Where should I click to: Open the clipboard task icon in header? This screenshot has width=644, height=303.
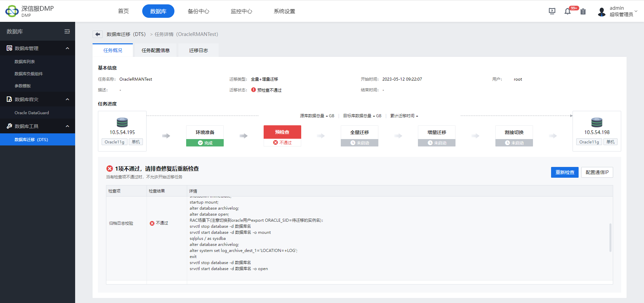(583, 11)
